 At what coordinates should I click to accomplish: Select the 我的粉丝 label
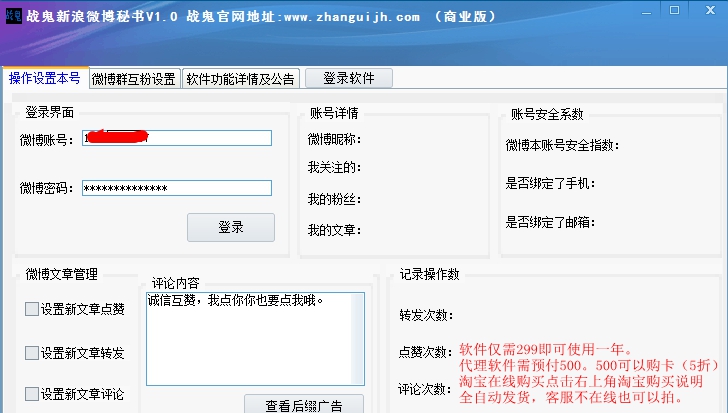334,199
